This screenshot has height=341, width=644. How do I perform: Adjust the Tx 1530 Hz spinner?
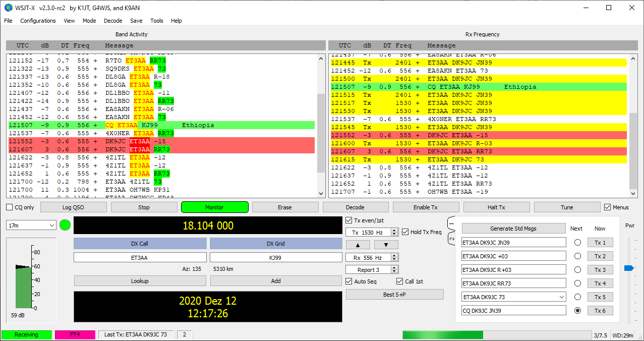tap(372, 232)
